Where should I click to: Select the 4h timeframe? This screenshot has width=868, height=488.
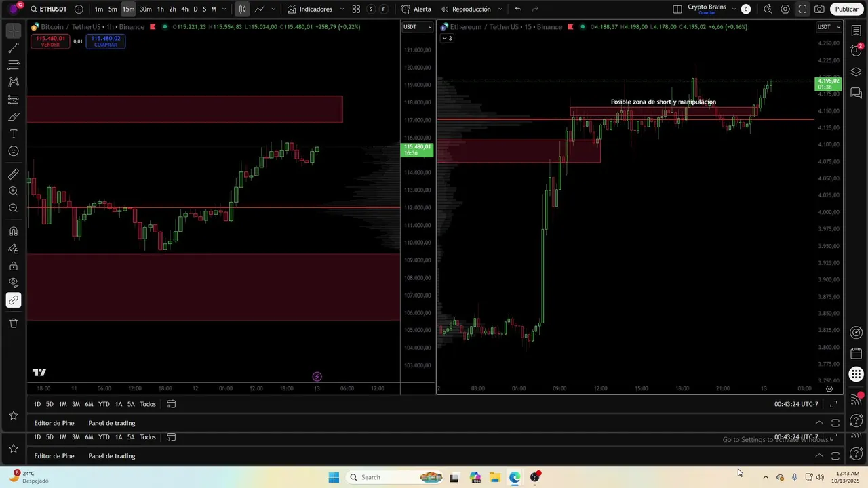coord(184,9)
